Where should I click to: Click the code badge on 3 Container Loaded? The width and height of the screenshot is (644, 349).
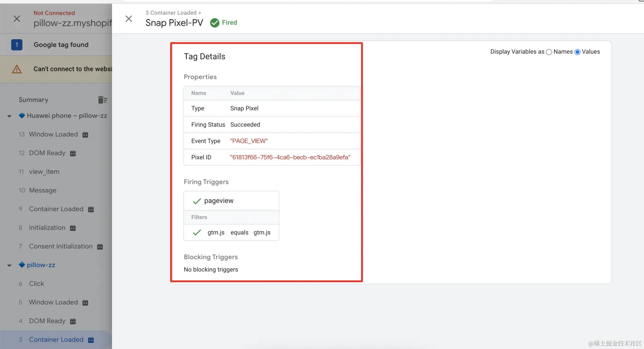tap(91, 340)
